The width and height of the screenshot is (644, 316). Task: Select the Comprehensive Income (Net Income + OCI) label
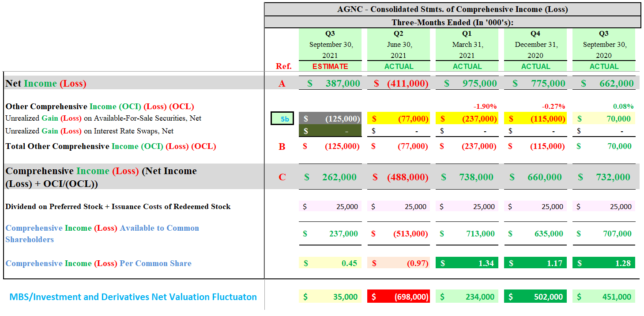click(101, 177)
